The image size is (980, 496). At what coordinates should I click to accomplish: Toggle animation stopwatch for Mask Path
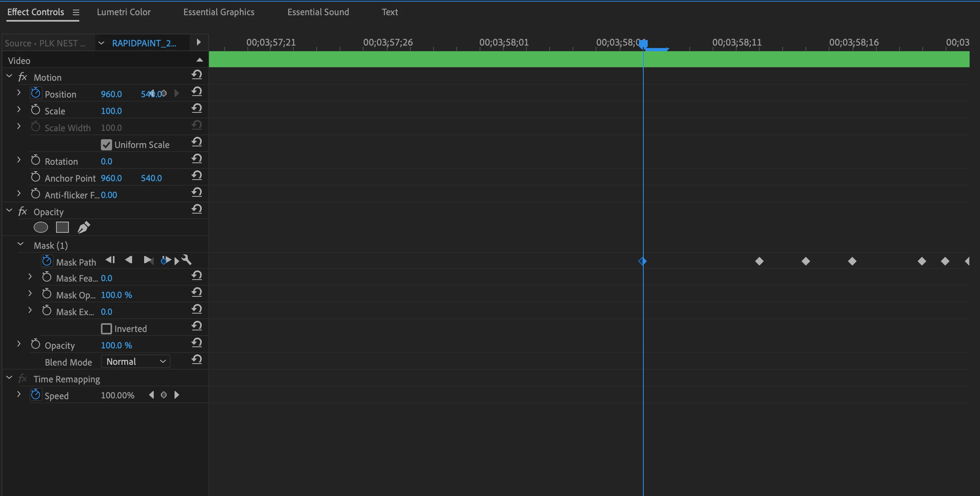(47, 261)
